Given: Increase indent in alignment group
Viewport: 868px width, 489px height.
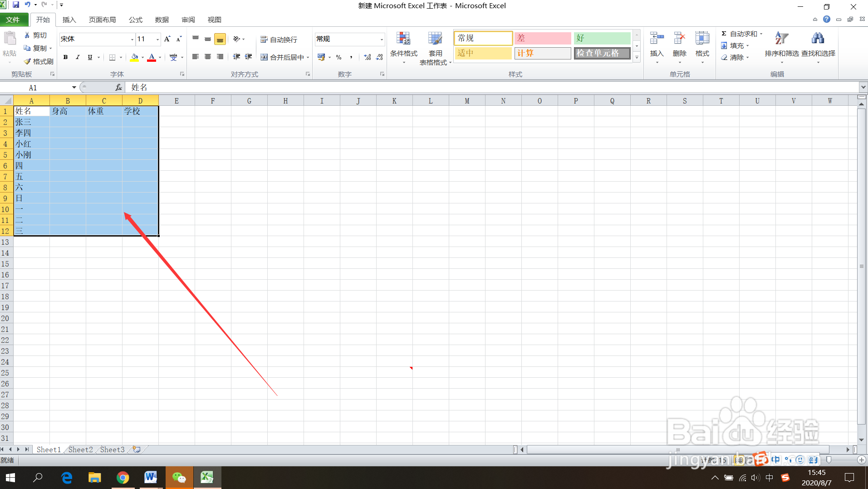Looking at the screenshot, I should tap(249, 57).
